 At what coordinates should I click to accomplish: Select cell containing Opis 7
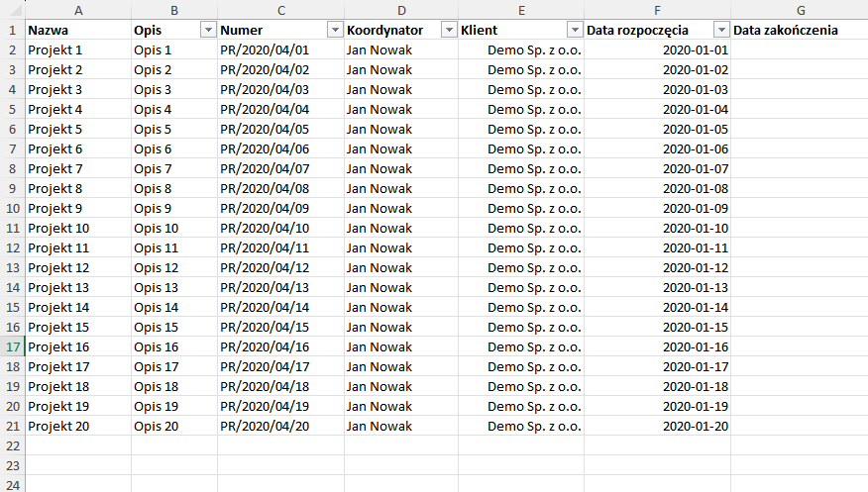click(x=174, y=169)
